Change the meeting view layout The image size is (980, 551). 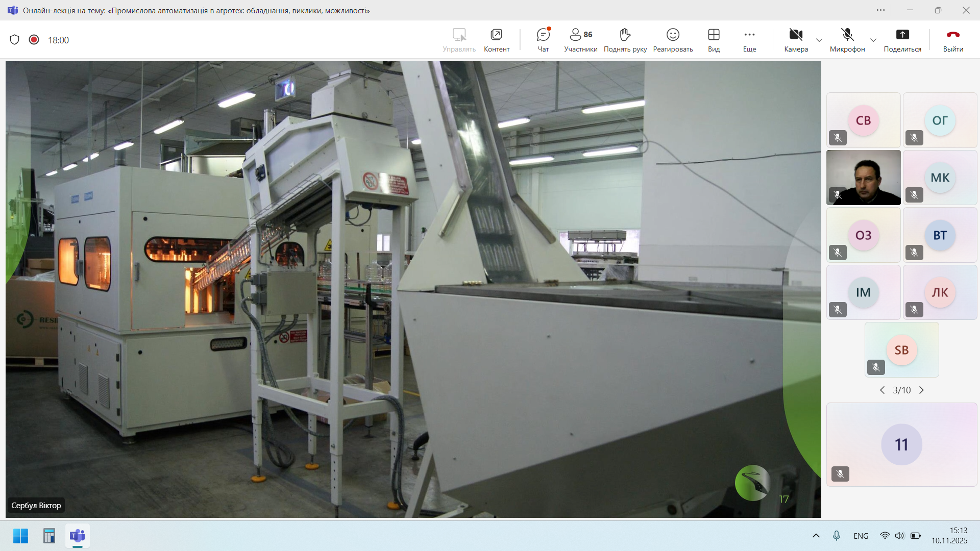[714, 40]
